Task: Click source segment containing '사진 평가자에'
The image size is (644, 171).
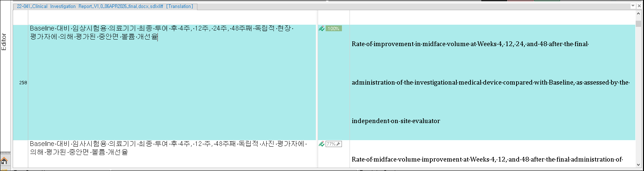Action: pyautogui.click(x=168, y=148)
